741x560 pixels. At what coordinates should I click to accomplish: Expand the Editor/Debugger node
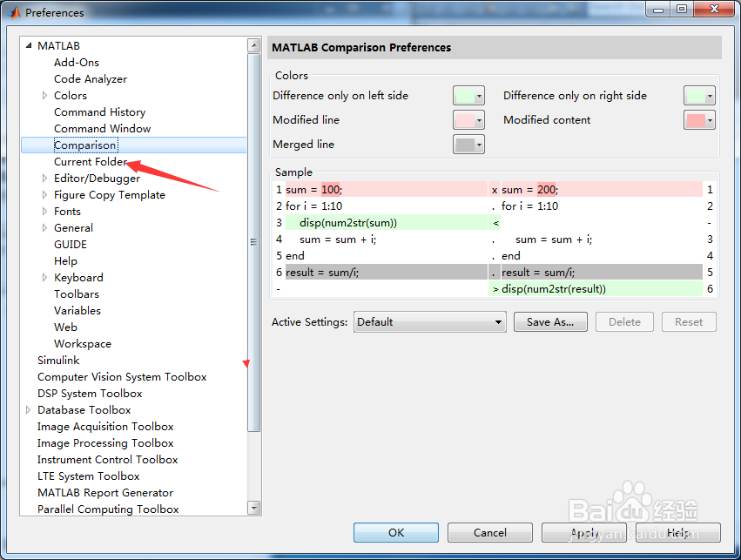point(45,179)
